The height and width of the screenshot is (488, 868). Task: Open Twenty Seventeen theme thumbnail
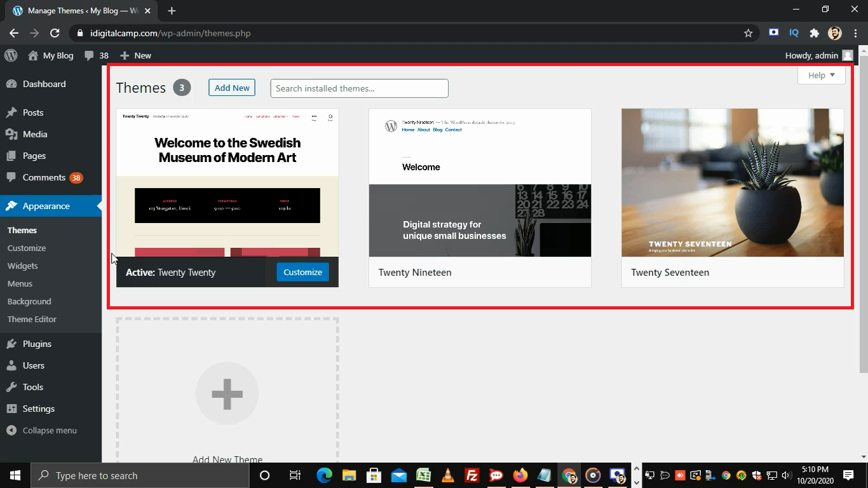click(x=733, y=182)
